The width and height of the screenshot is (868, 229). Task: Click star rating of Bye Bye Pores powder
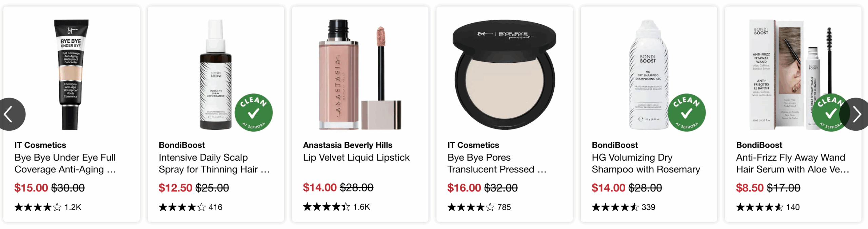[x=471, y=207]
